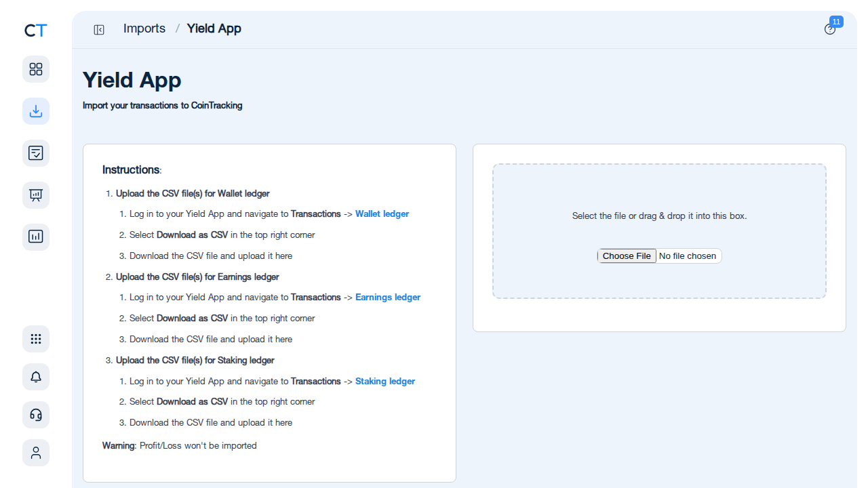Collapse the sidebar with the panel toggle icon

click(99, 29)
